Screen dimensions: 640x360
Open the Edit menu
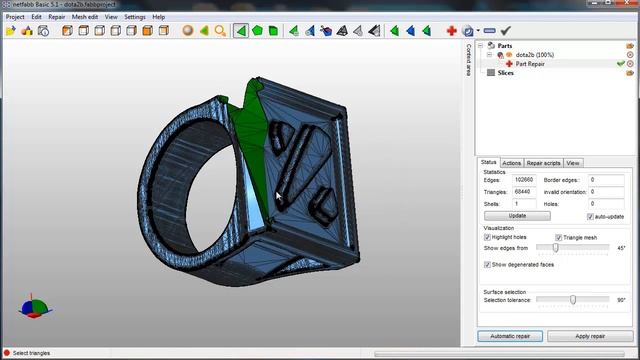pos(36,17)
